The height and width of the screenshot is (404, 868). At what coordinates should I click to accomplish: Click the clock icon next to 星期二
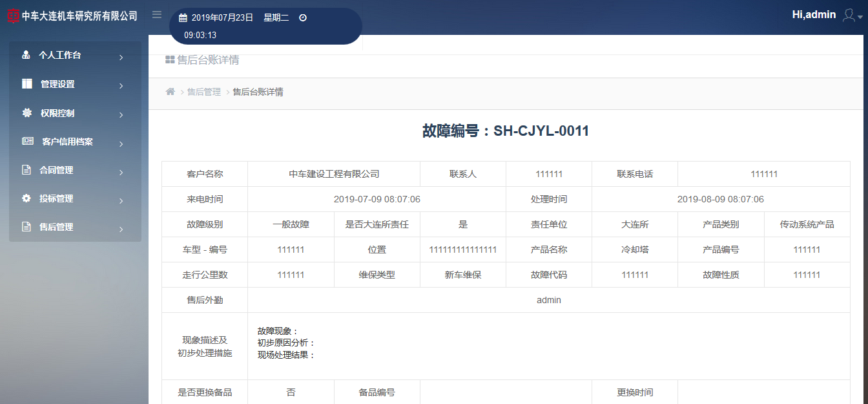302,17
